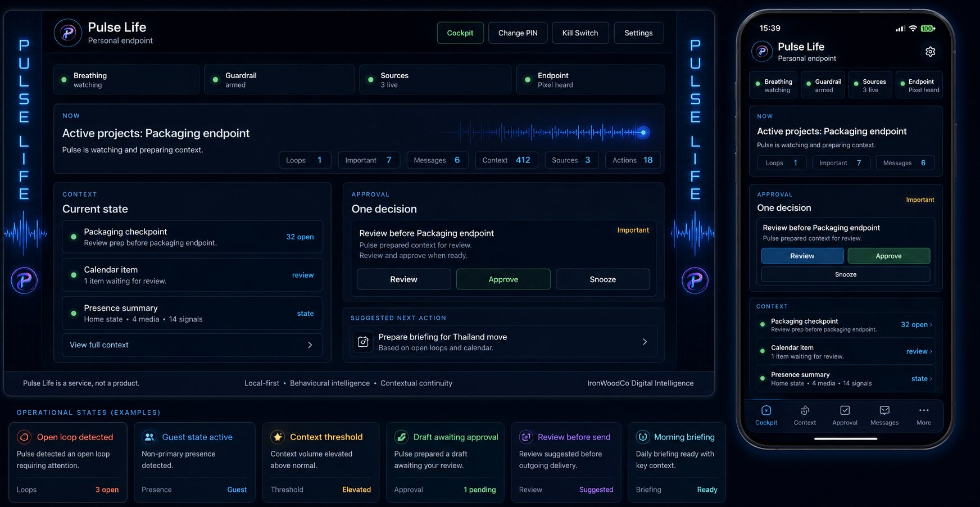Screen dimensions: 980x507
Task: Tap the Approval checkbox icon in phone tab bar
Action: pyautogui.click(x=845, y=410)
